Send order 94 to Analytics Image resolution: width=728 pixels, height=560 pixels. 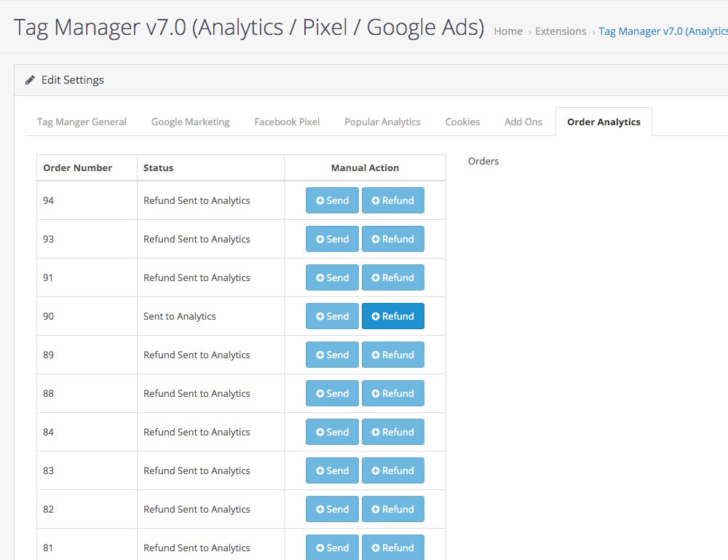pos(332,200)
